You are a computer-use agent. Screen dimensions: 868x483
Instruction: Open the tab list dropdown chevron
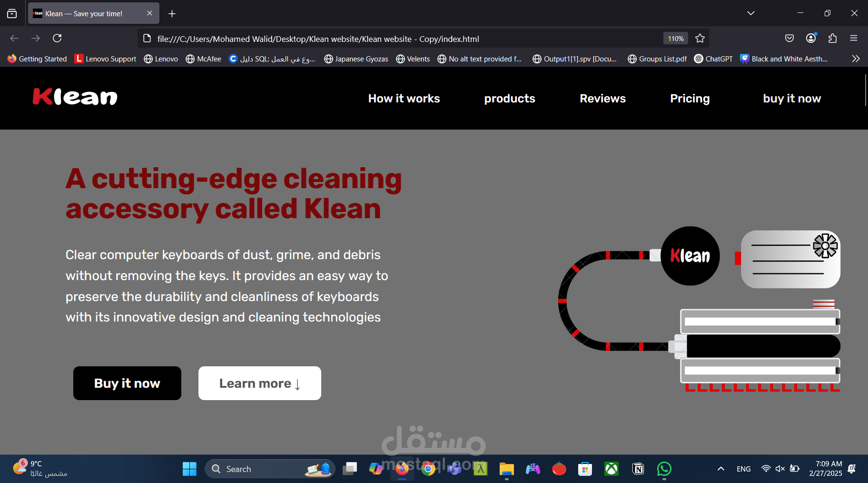(x=751, y=13)
